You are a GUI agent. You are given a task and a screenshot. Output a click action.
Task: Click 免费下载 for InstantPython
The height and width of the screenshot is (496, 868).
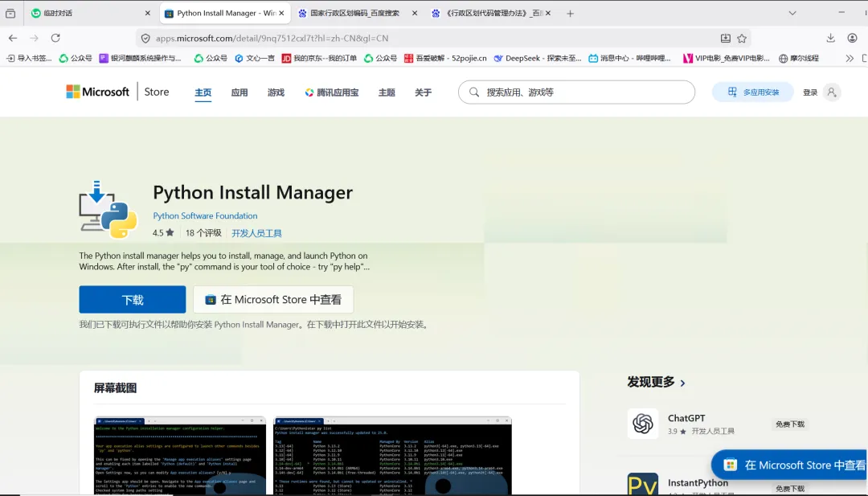(x=789, y=488)
